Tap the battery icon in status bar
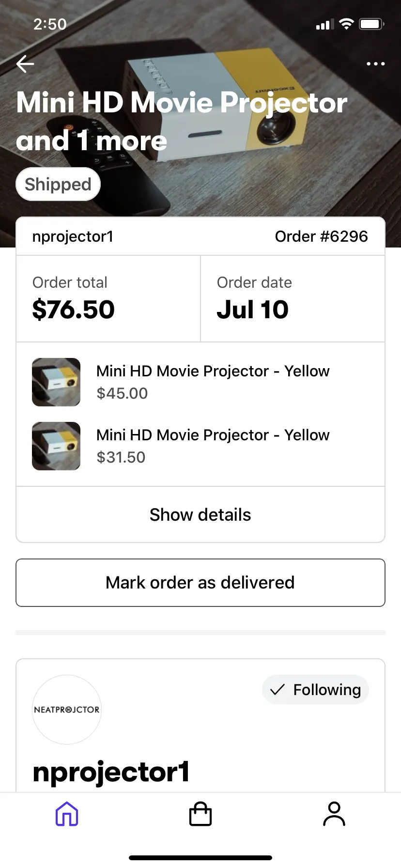 pos(371,24)
